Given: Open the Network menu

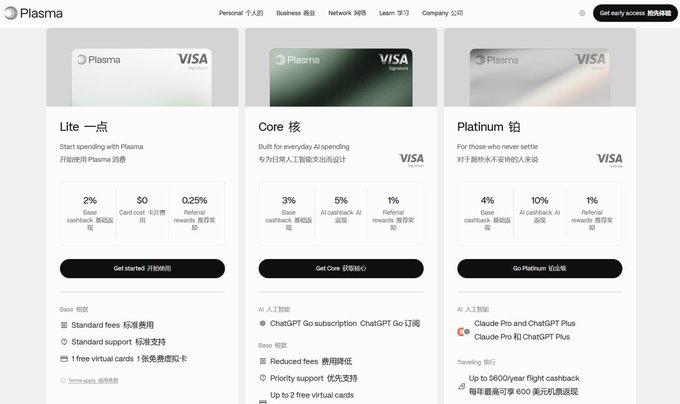Looking at the screenshot, I should 347,13.
